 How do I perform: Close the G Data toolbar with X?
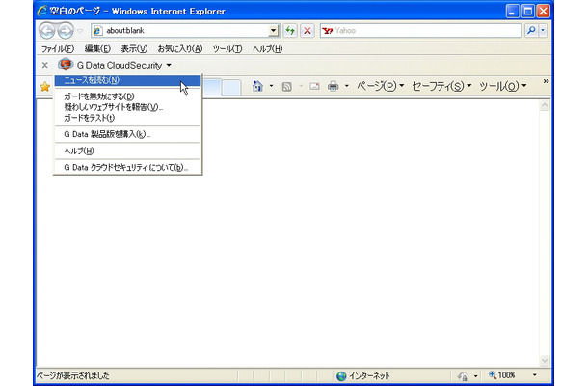[45, 65]
